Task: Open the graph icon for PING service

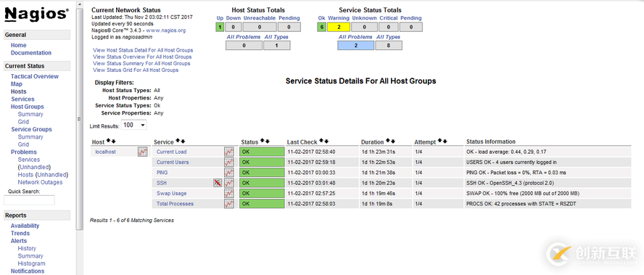Action: (x=228, y=173)
